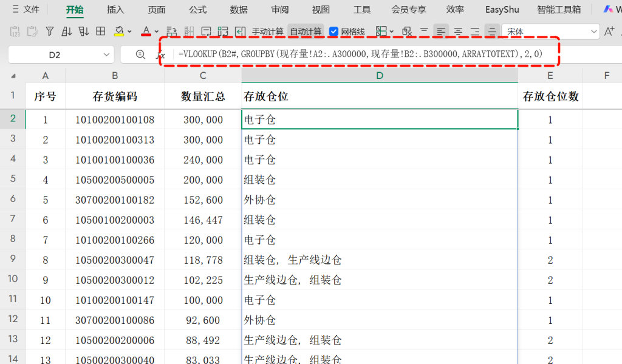The height and width of the screenshot is (364, 622).
Task: Increase font size with A+ icon
Action: click(609, 32)
